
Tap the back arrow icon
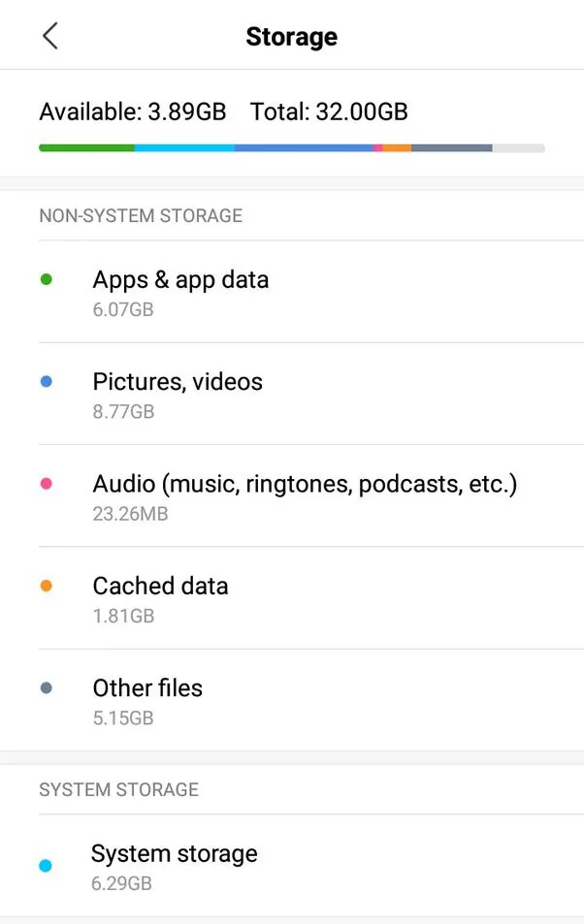(50, 37)
